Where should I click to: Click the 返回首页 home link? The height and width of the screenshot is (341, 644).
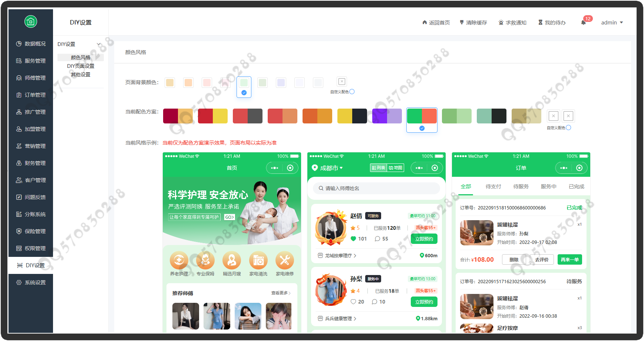click(436, 23)
